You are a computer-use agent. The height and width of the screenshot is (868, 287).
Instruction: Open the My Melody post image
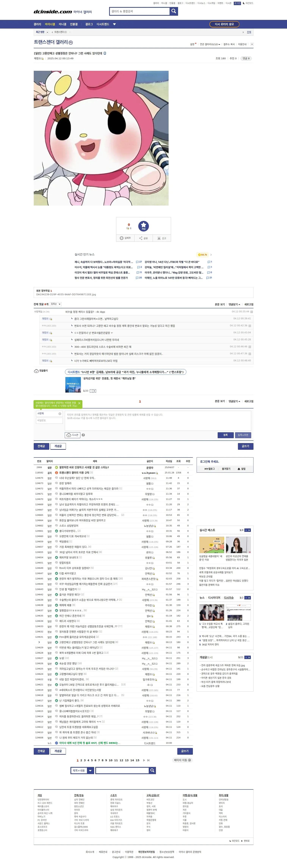101,138
